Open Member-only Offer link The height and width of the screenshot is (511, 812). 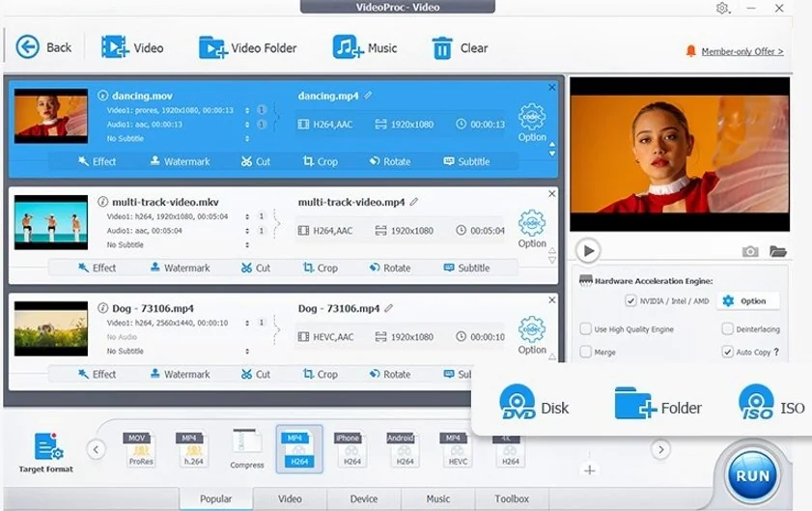tap(742, 51)
